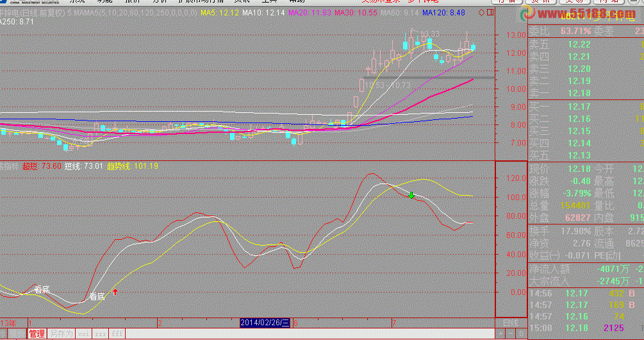Select the zzz indicator tab
Viewport: 644px width, 340px height.
101,334
